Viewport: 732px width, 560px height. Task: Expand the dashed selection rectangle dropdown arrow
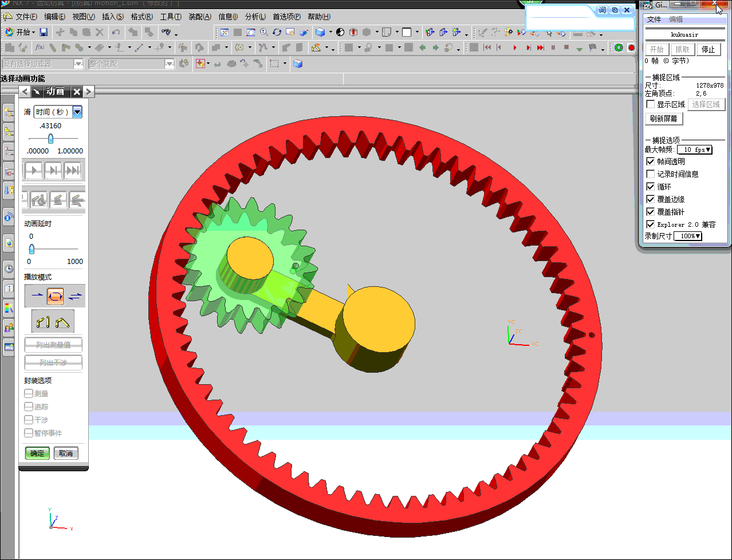(x=285, y=64)
